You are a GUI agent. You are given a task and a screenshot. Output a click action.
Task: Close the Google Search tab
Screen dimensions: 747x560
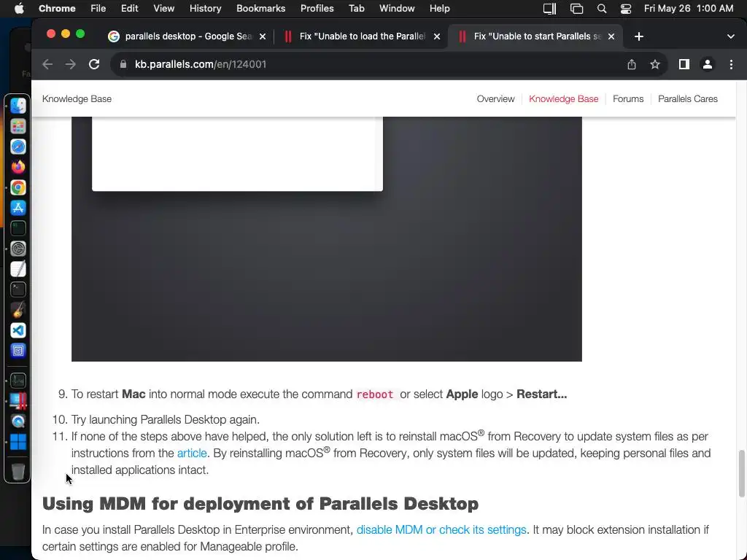click(x=263, y=36)
